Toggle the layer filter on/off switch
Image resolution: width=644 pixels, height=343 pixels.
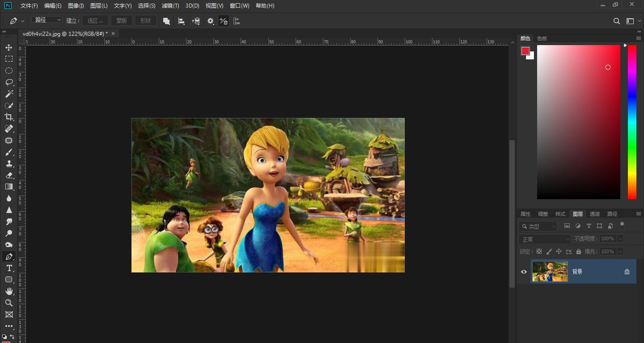[x=622, y=226]
